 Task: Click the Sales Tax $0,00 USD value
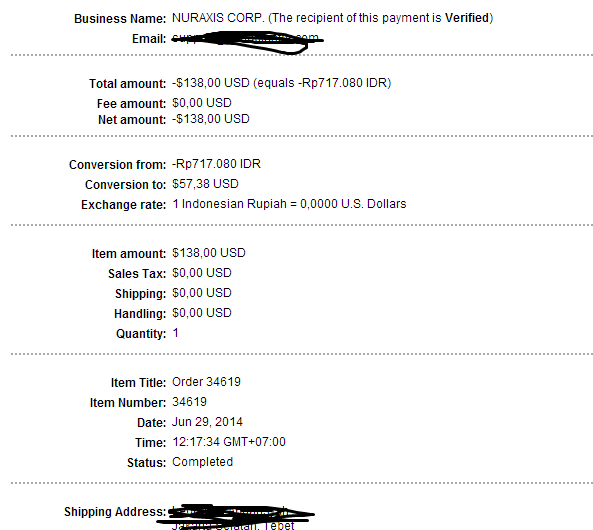202,273
